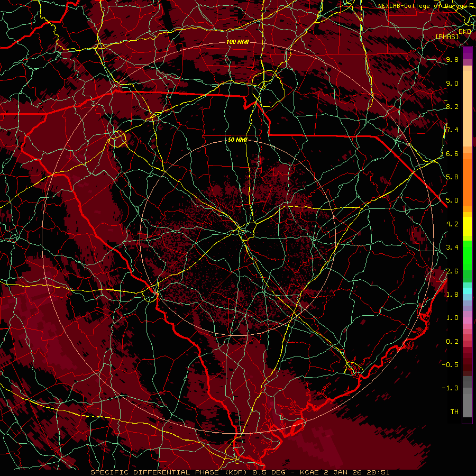Click the yellow segment of the color bar

click(x=467, y=226)
